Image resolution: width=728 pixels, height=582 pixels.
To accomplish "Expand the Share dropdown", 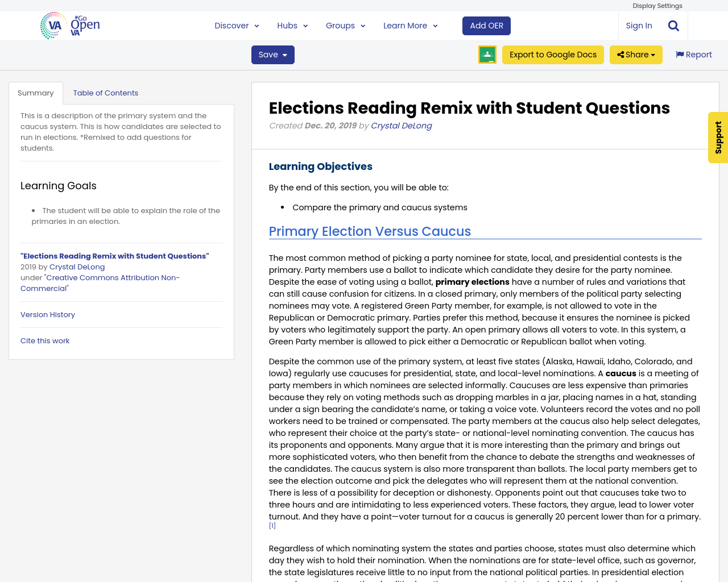I will pyautogui.click(x=636, y=53).
